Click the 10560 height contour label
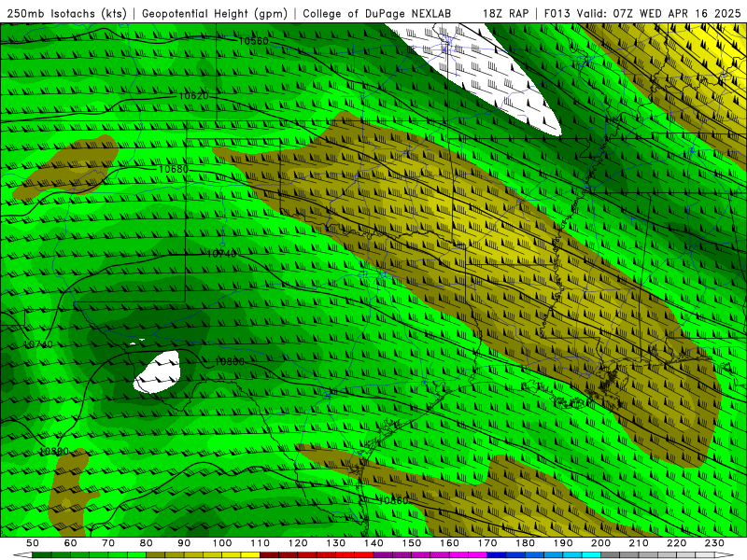 click(x=253, y=41)
